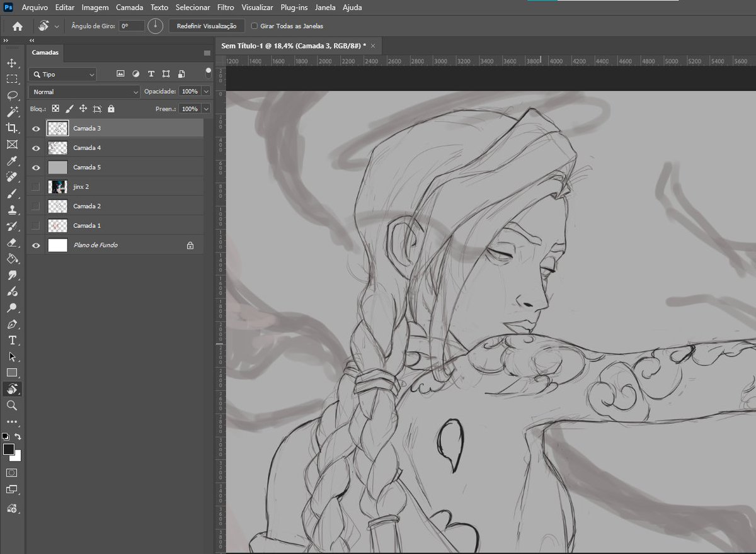
Task: Open the Opacidade percentage dropdown
Action: [206, 91]
